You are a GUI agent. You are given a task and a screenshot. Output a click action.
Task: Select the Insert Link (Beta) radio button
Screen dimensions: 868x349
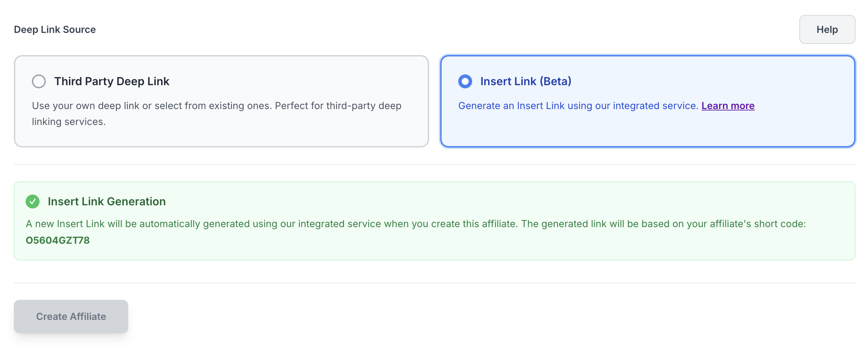465,81
